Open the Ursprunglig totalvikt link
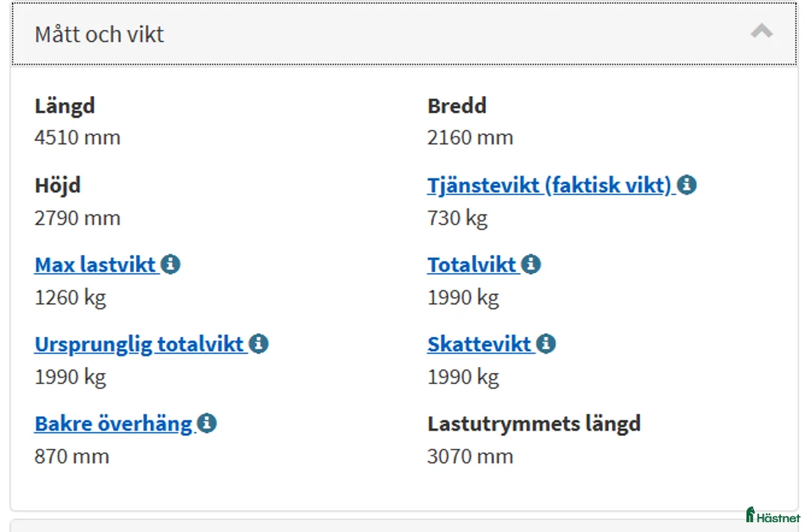The height and width of the screenshot is (532, 811). point(140,344)
